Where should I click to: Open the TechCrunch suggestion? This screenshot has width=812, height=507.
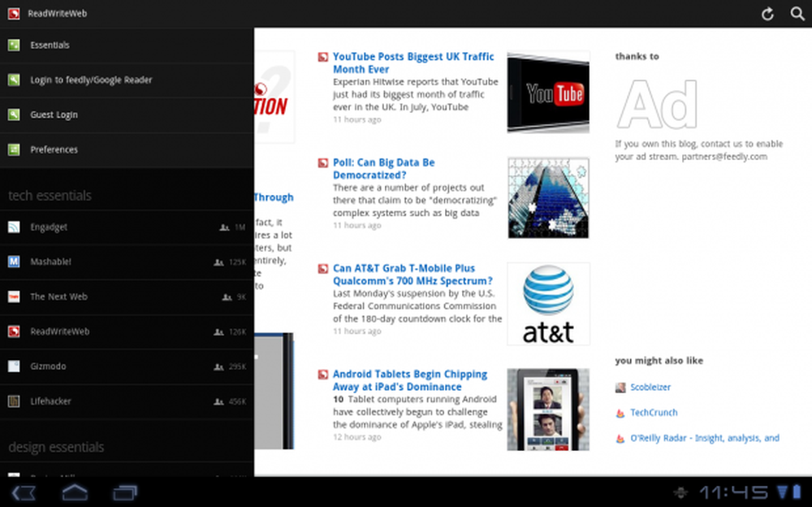tap(654, 413)
